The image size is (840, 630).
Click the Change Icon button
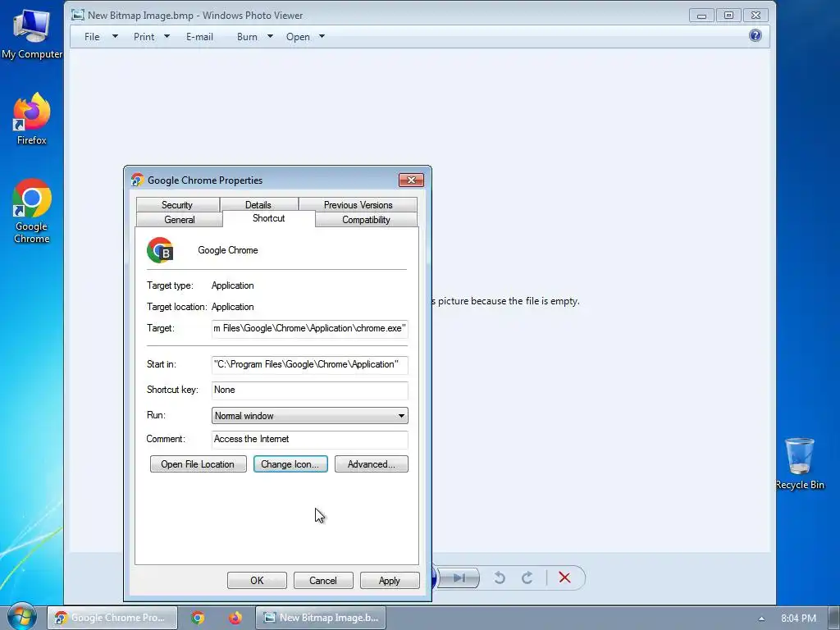pyautogui.click(x=290, y=464)
